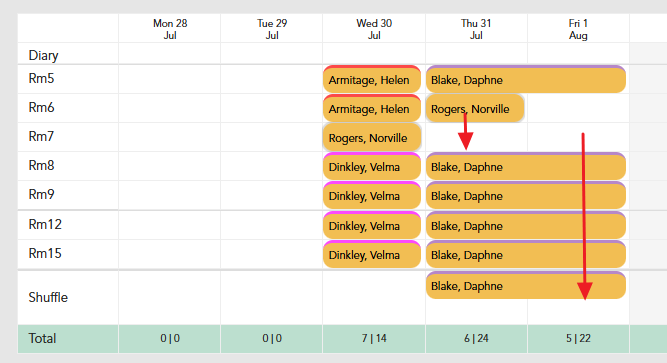Click Rogers, Norville booking in Rm6

tap(475, 108)
